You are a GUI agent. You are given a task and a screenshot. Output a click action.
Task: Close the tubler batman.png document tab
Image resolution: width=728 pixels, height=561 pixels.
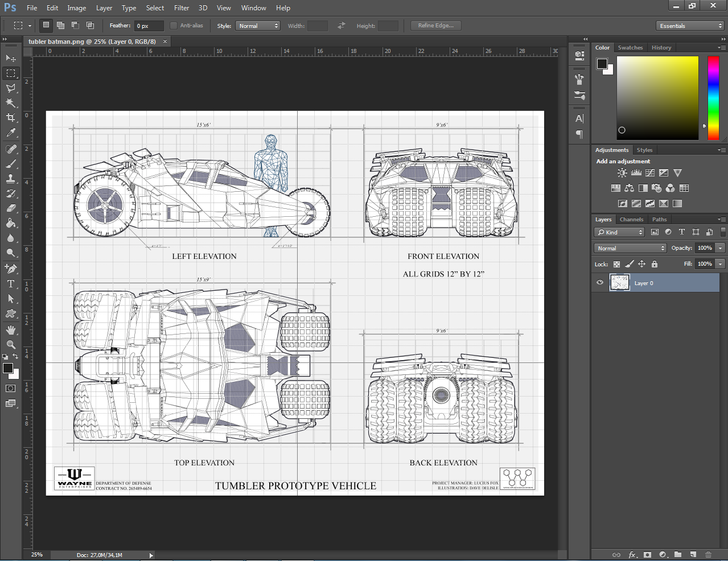(165, 42)
